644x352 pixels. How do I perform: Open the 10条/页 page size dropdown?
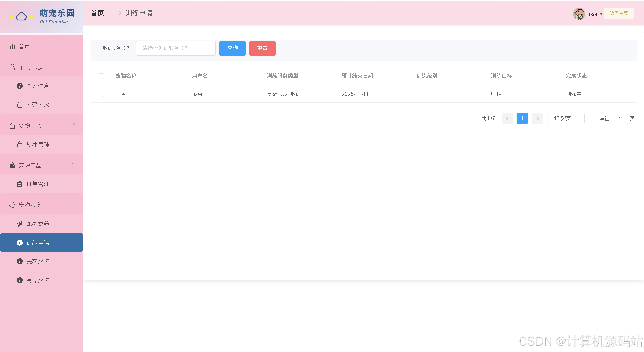pos(565,118)
